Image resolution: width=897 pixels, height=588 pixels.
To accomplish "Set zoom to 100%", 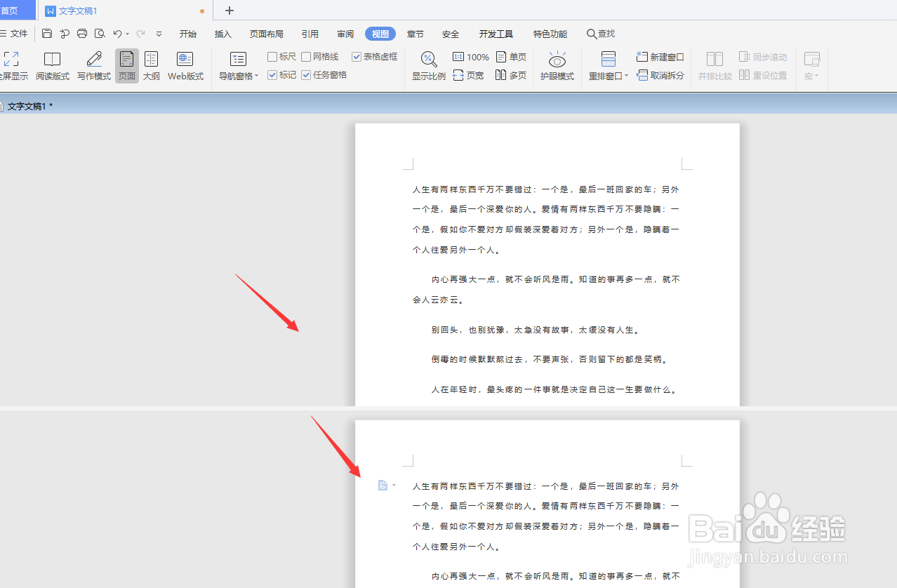I will click(x=471, y=57).
